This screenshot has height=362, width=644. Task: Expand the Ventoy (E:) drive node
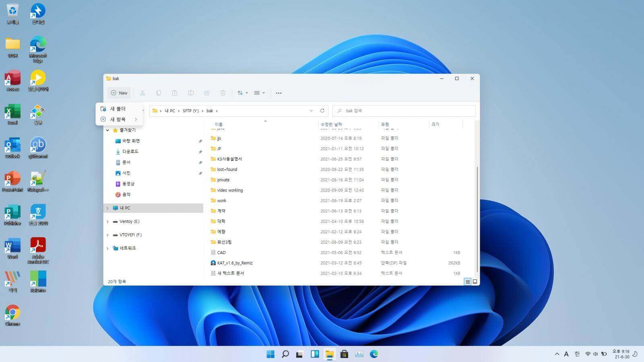[x=107, y=222]
